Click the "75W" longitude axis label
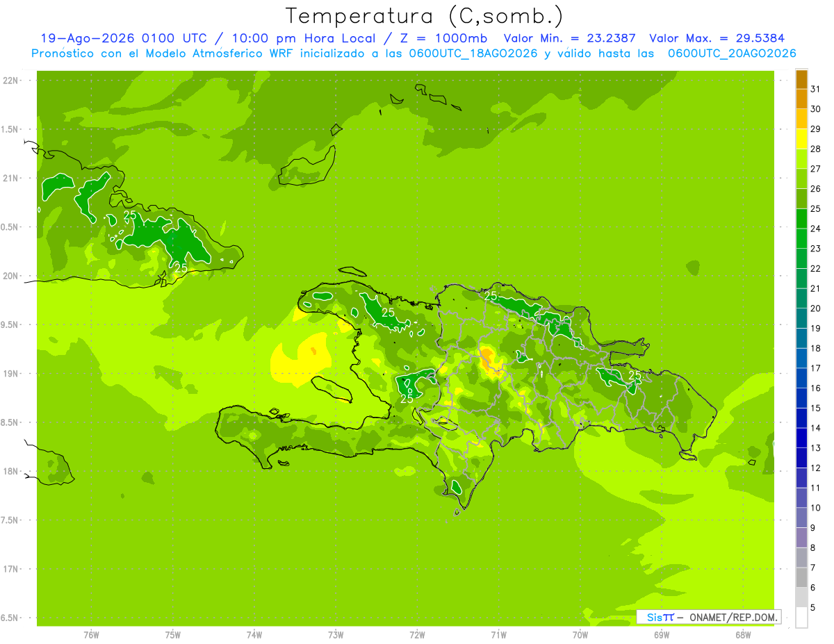 pyautogui.click(x=173, y=635)
